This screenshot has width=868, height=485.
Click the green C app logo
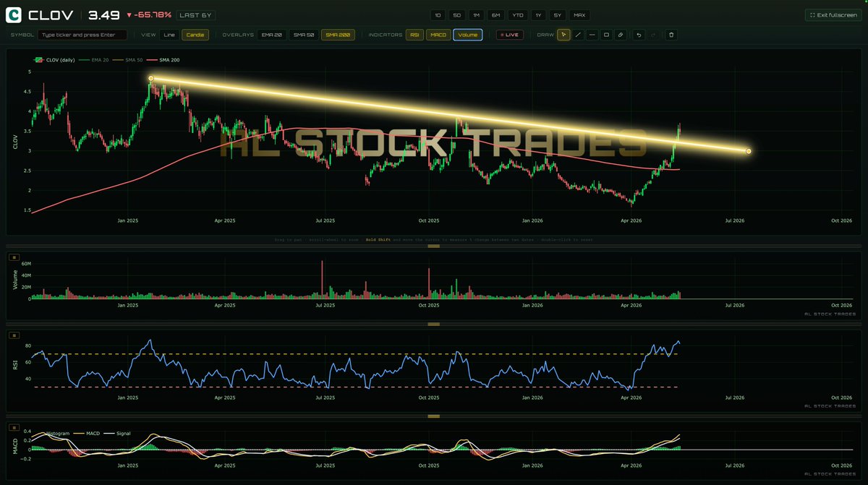click(x=13, y=15)
